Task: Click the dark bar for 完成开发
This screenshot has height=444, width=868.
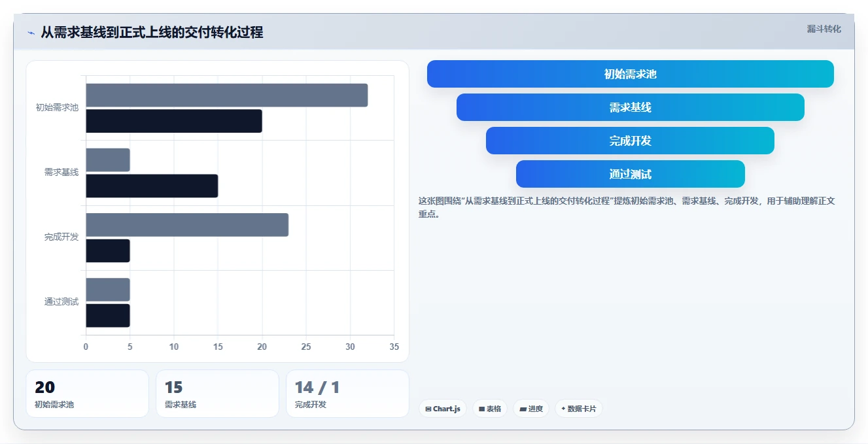Action: [x=108, y=250]
